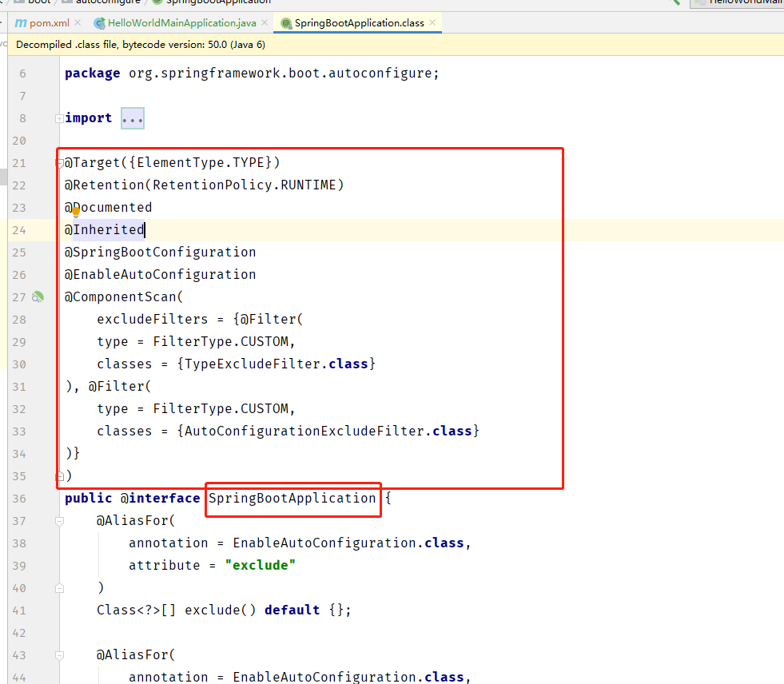
Task: Click @Retention(RetentionPolicy.RUNTIME) text
Action: 204,185
